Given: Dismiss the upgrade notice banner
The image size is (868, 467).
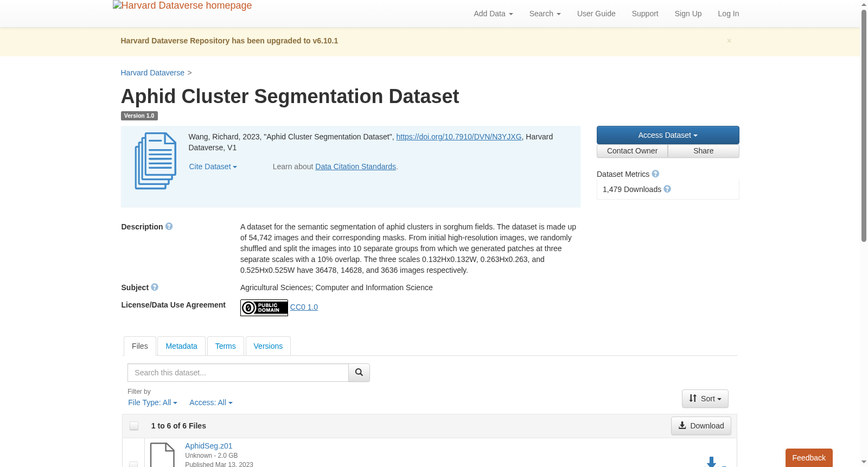Looking at the screenshot, I should pyautogui.click(x=729, y=41).
